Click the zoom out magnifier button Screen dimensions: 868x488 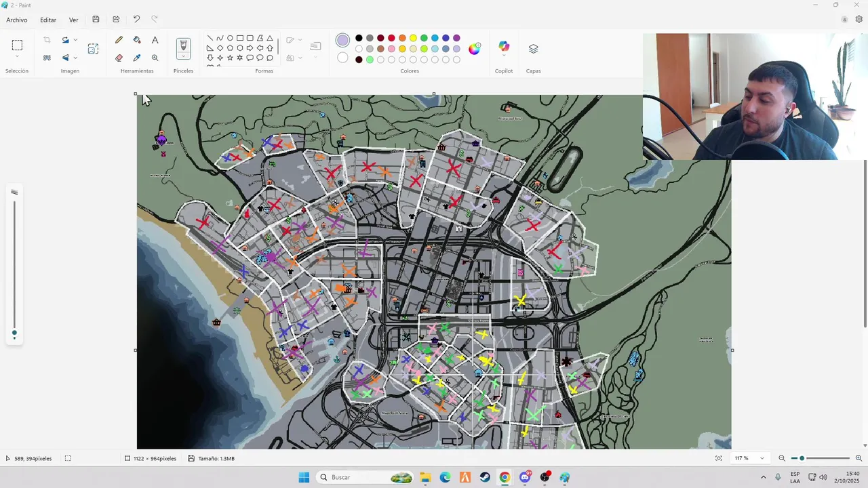[x=782, y=458]
